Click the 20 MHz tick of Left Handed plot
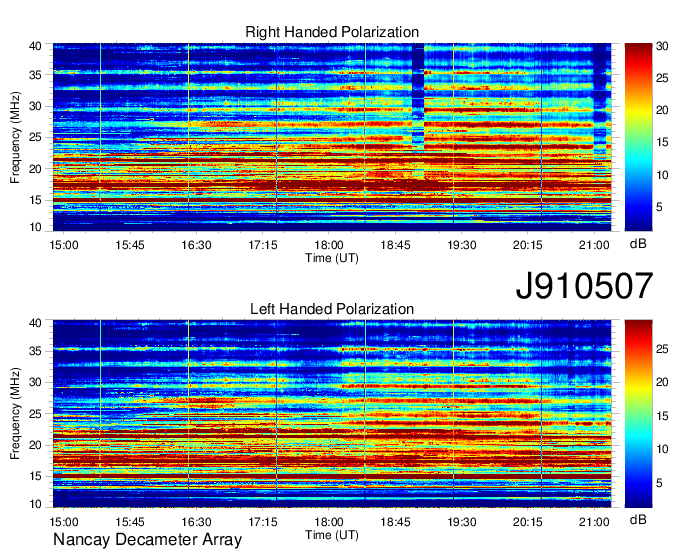Image resolution: width=680 pixels, height=552 pixels. point(35,445)
